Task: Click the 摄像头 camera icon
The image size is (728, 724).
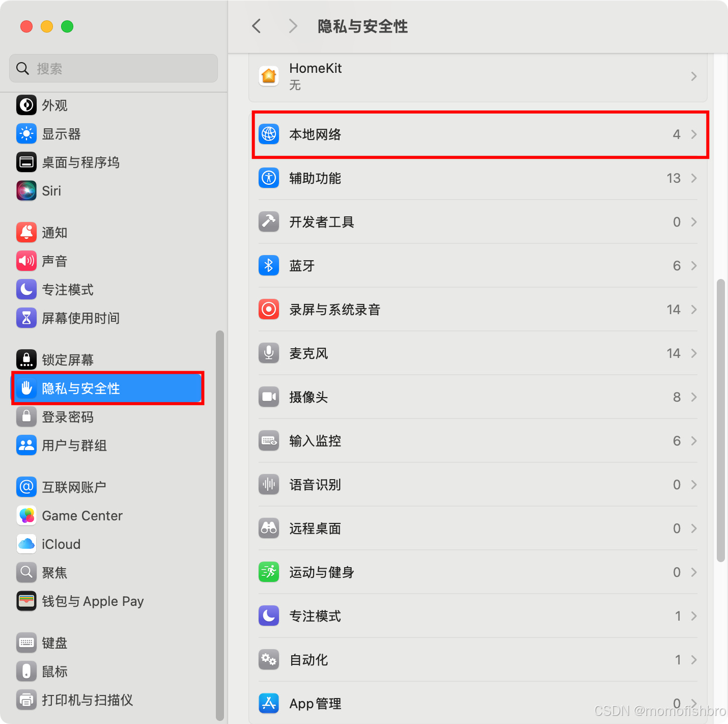Action: 269,397
